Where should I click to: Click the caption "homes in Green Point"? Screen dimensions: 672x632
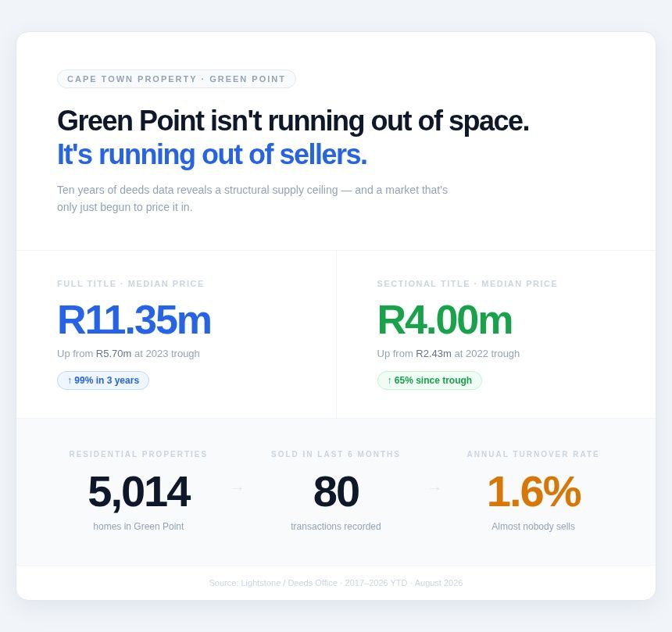tap(138, 527)
